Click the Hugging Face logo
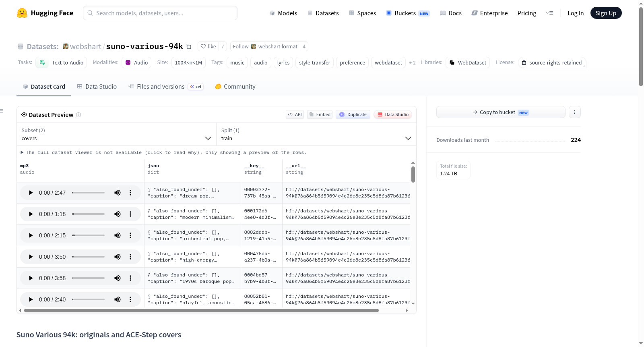 tap(45, 13)
